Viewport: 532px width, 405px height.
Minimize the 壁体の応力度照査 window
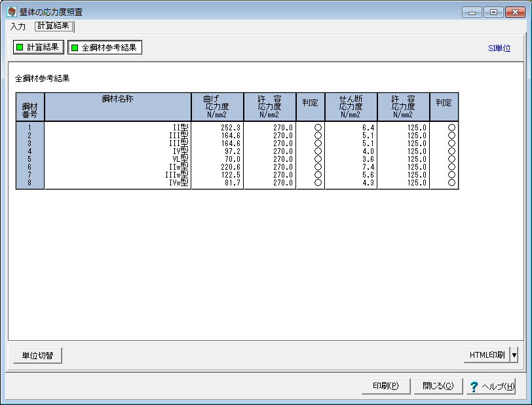pos(472,12)
